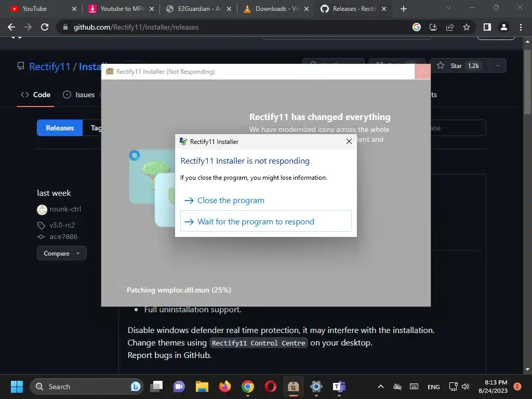Choose Wait for the program to respond
This screenshot has width=532, height=399.
click(x=265, y=221)
